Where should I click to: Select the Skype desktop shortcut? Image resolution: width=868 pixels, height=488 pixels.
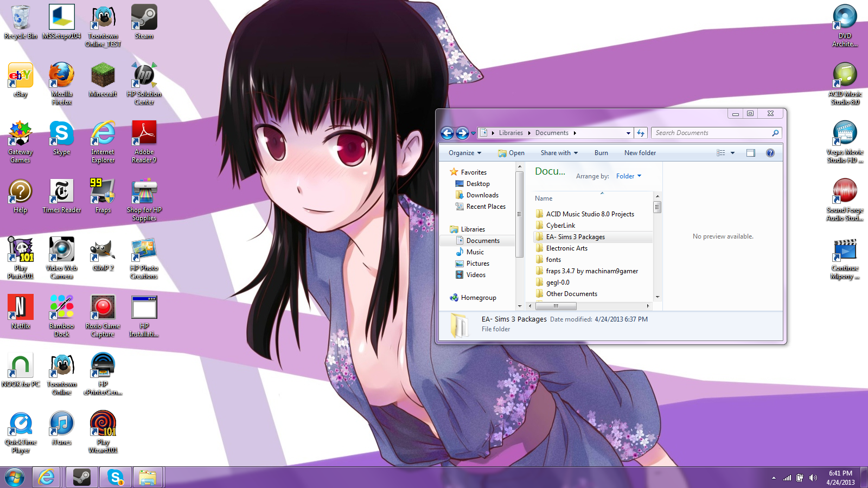(x=62, y=138)
